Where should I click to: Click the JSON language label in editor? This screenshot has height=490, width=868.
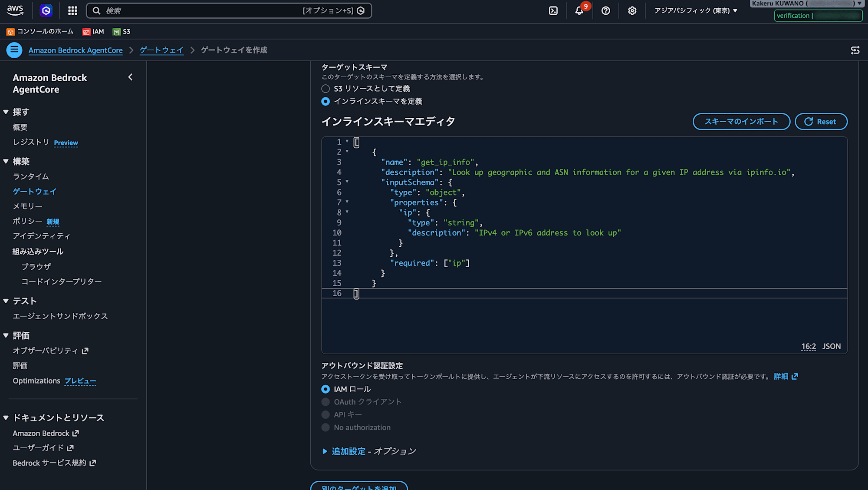click(x=832, y=346)
